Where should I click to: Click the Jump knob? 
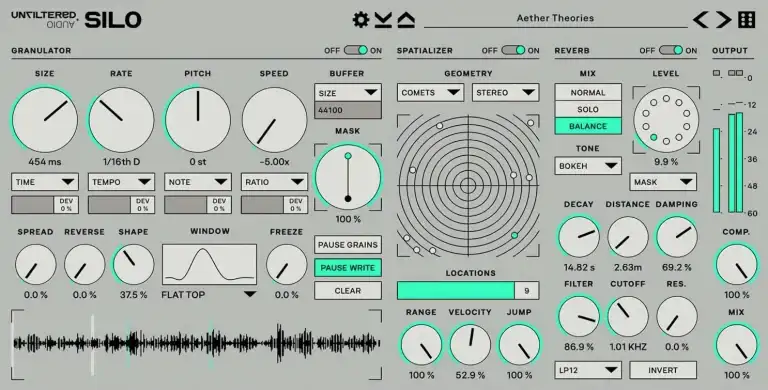(x=519, y=344)
